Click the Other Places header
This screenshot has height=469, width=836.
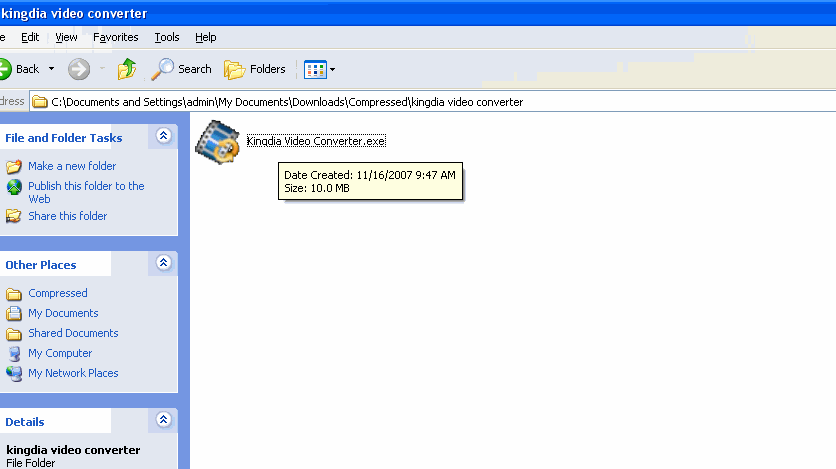[x=41, y=265]
